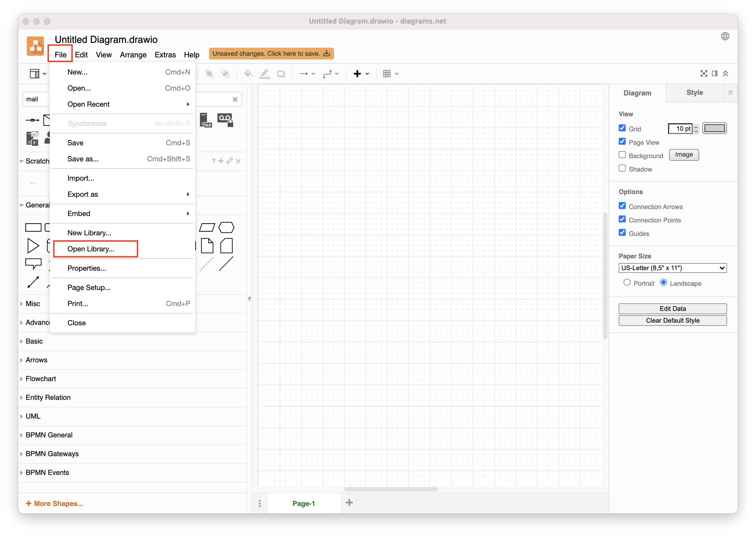Click the Connection arrow style icon
This screenshot has height=536, width=756.
(304, 74)
